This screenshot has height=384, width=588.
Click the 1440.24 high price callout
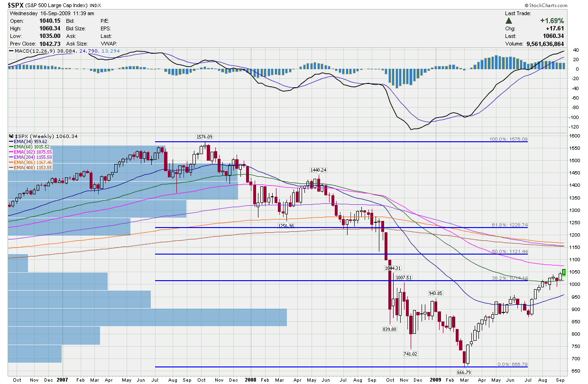[x=319, y=170]
